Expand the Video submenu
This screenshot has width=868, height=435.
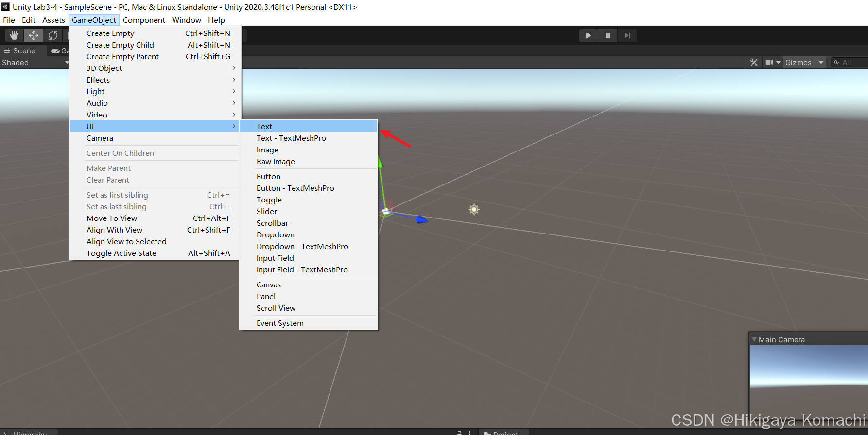click(155, 115)
